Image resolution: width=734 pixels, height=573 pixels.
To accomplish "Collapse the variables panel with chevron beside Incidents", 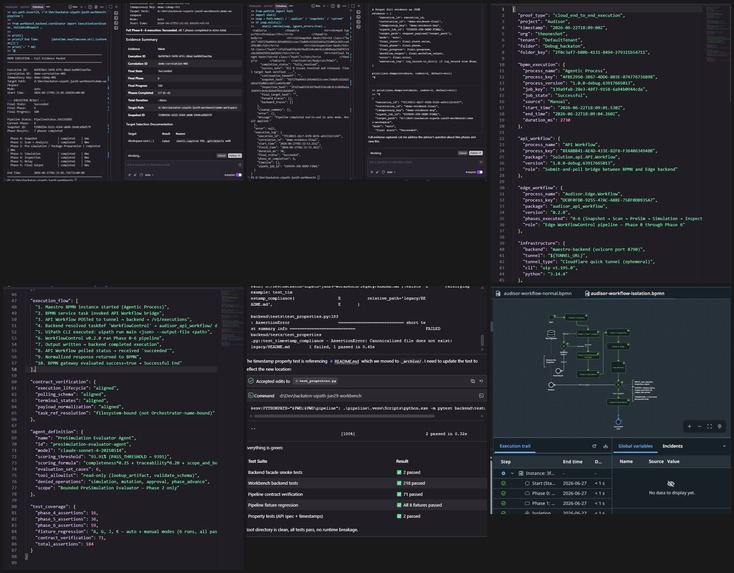I will [x=724, y=446].
